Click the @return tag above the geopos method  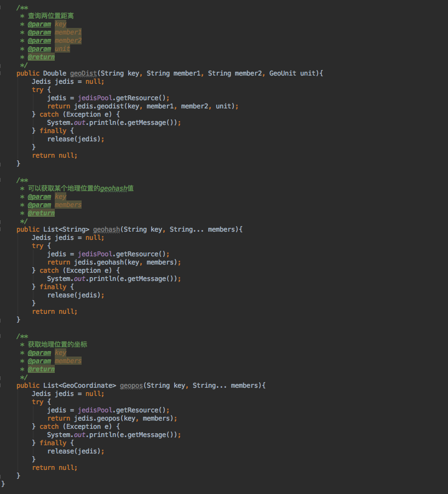pos(41,369)
